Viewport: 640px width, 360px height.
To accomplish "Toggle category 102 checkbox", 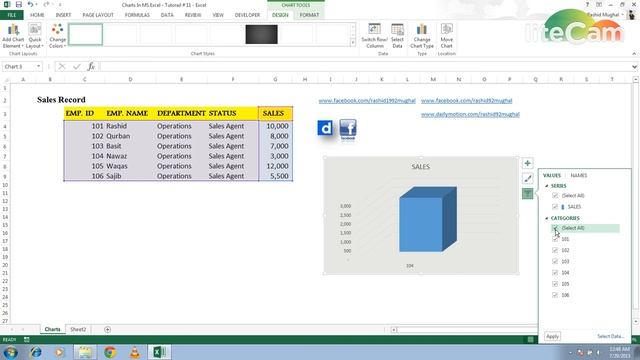I will (x=555, y=250).
